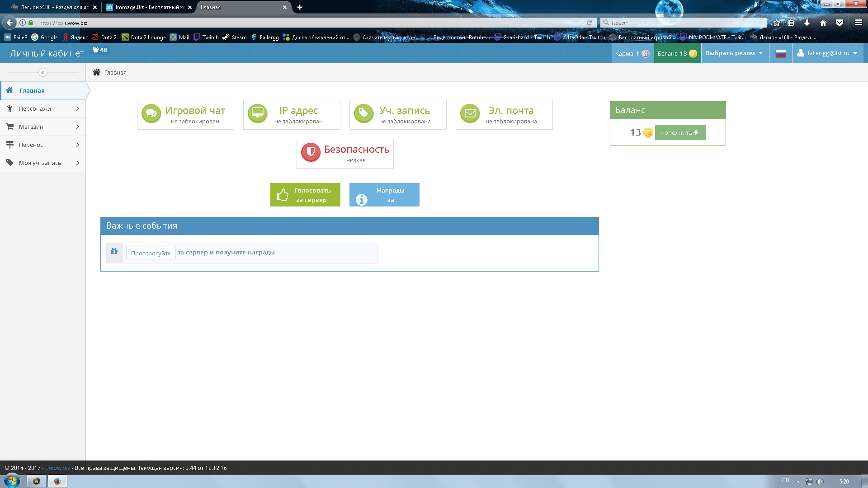Open Firefox from the Windows taskbar
The image size is (868, 488).
pos(57,481)
